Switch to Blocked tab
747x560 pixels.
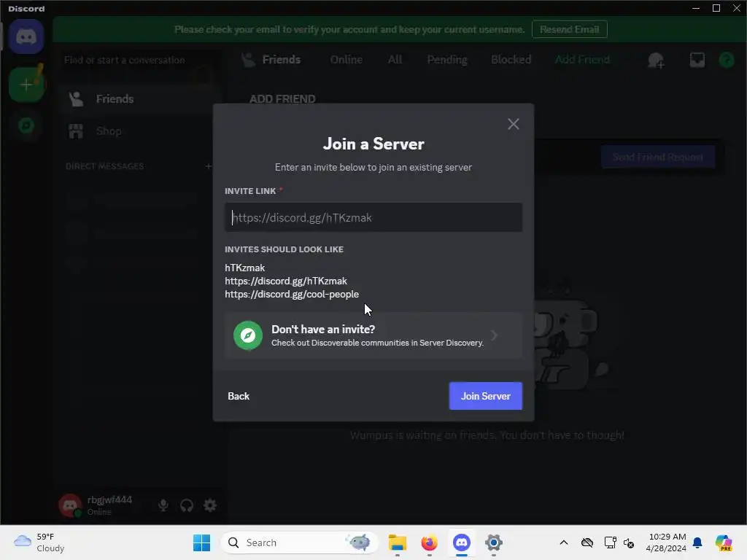coord(511,60)
